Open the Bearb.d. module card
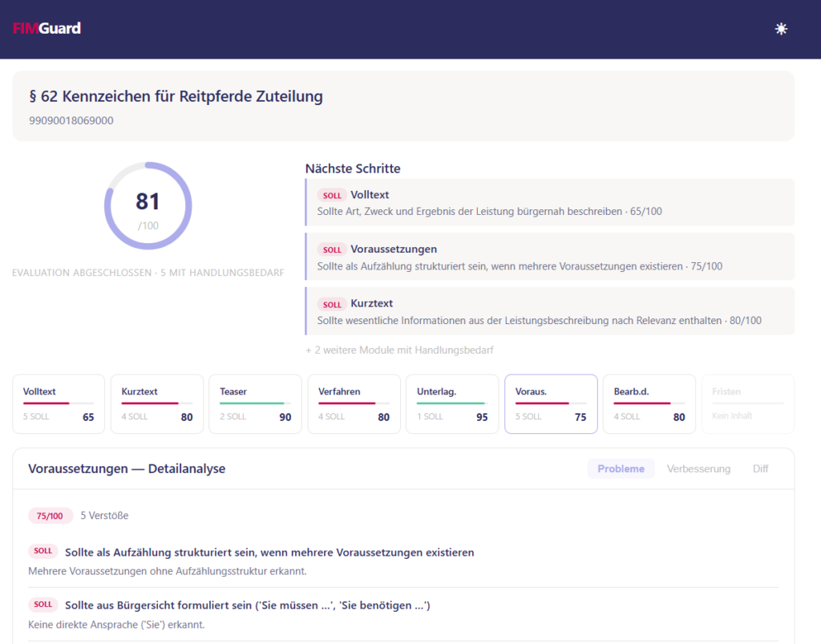821x644 pixels. pyautogui.click(x=649, y=403)
